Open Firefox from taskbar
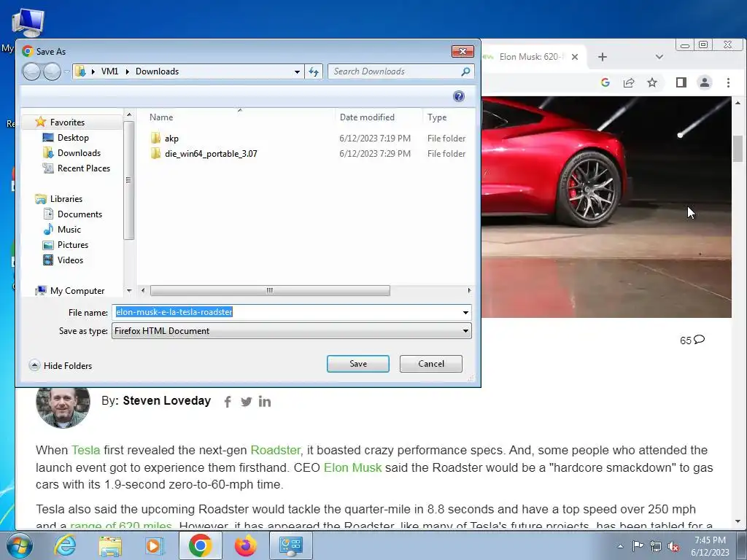This screenshot has width=747, height=560. [x=246, y=545]
